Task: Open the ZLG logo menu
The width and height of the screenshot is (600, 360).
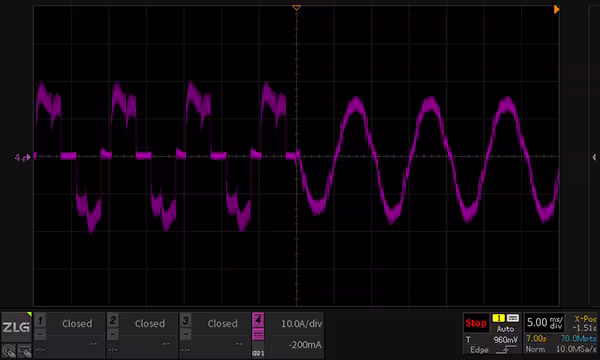Action: [x=16, y=327]
